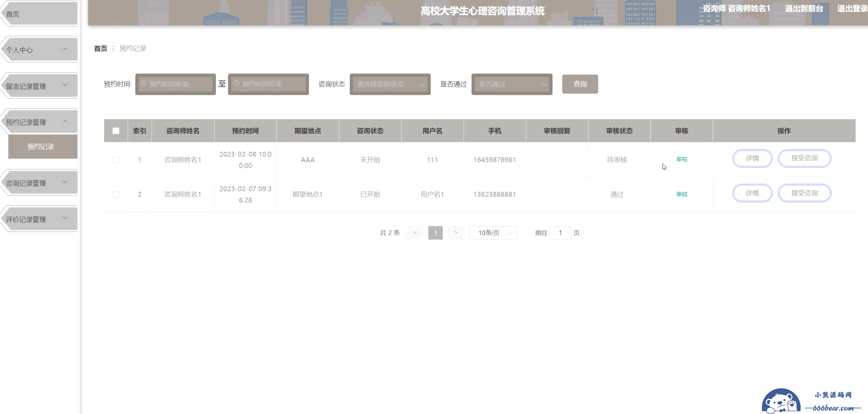Click breadcrumb separator icon after 首页
The height and width of the screenshot is (414, 868).
[114, 48]
